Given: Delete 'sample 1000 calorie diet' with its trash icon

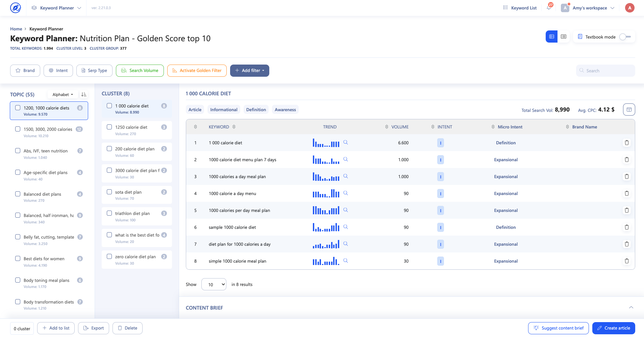Looking at the screenshot, I should coord(627,227).
